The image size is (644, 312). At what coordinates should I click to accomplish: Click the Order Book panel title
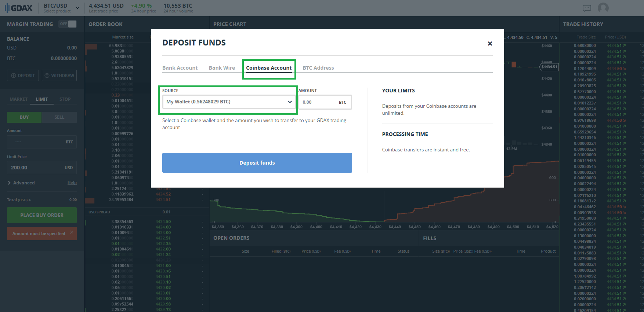(x=105, y=24)
